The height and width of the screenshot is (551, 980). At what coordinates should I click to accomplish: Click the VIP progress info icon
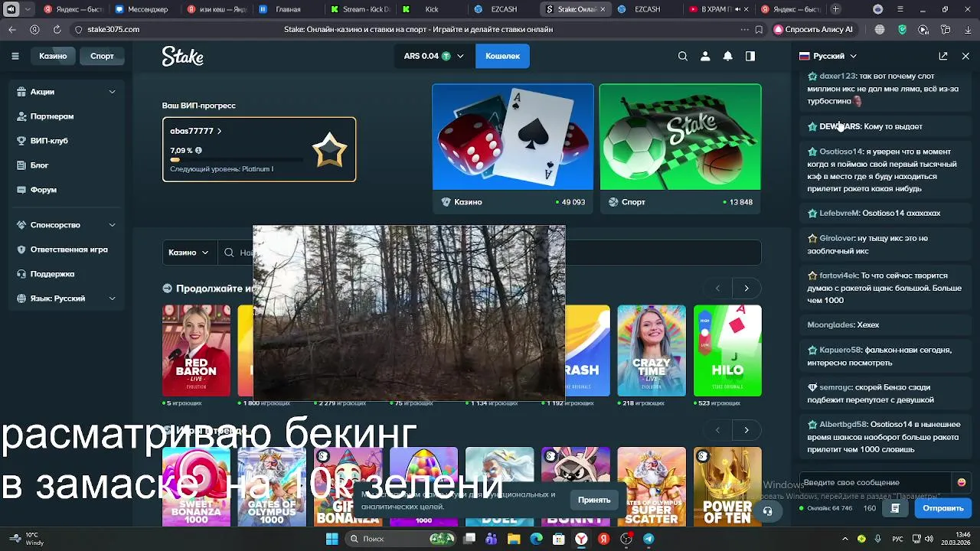click(198, 151)
